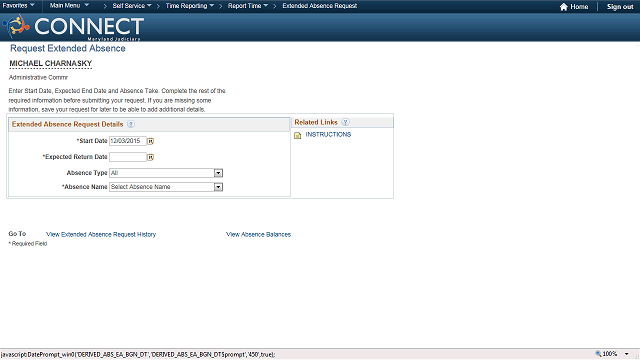Click the MICHAEL CHARNASKY name link
The image size is (640, 360).
[51, 63]
